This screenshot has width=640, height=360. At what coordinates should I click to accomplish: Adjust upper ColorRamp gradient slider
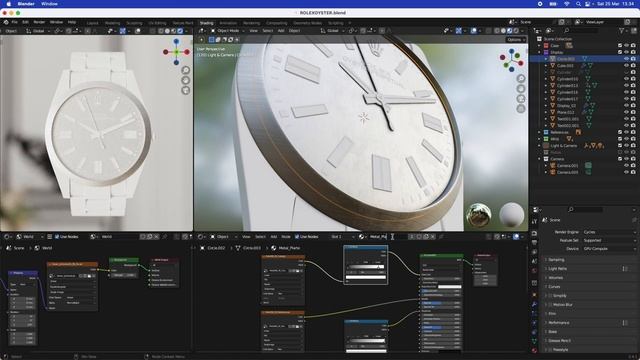pyautogui.click(x=366, y=267)
